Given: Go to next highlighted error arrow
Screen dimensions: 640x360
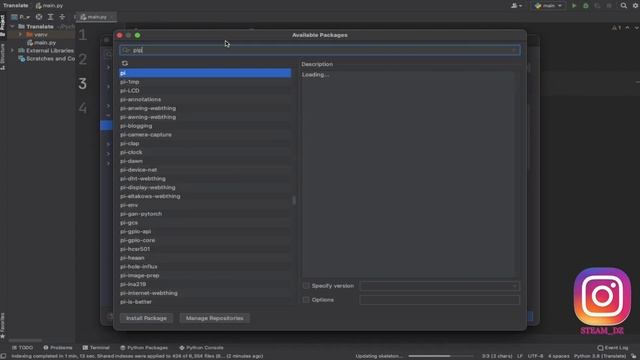Looking at the screenshot, I should point(636,28).
